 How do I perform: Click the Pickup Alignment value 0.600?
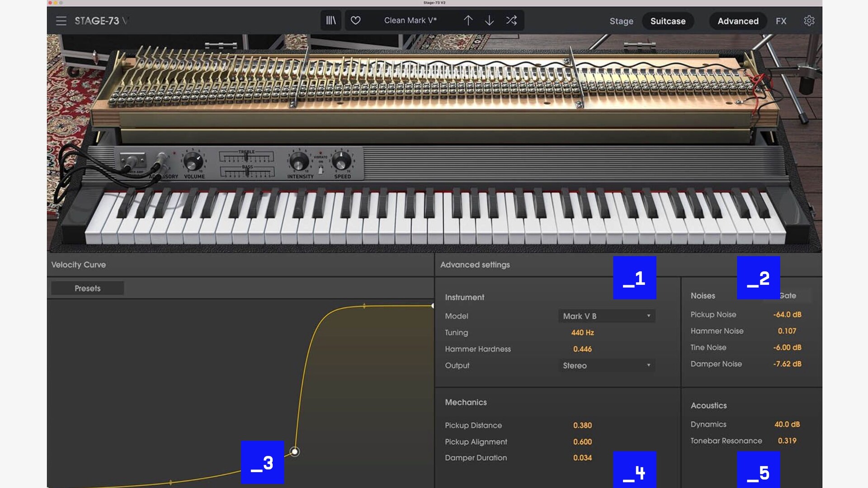[x=582, y=442]
